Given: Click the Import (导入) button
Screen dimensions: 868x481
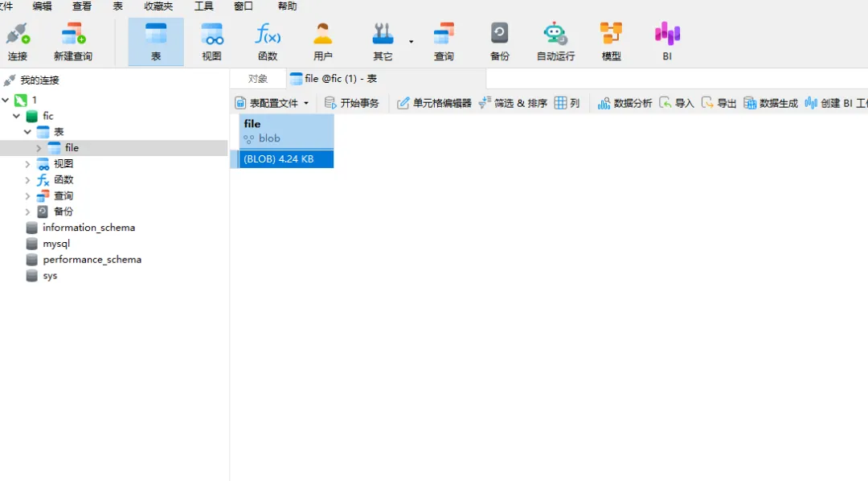Looking at the screenshot, I should (x=677, y=103).
